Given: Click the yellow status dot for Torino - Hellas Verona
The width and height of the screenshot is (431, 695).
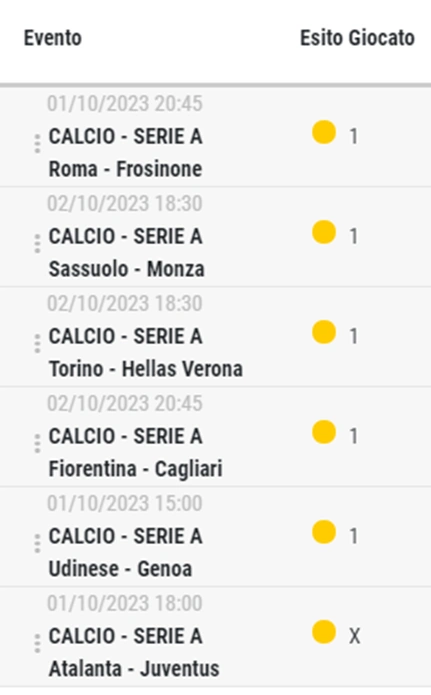Looking at the screenshot, I should point(324,332).
